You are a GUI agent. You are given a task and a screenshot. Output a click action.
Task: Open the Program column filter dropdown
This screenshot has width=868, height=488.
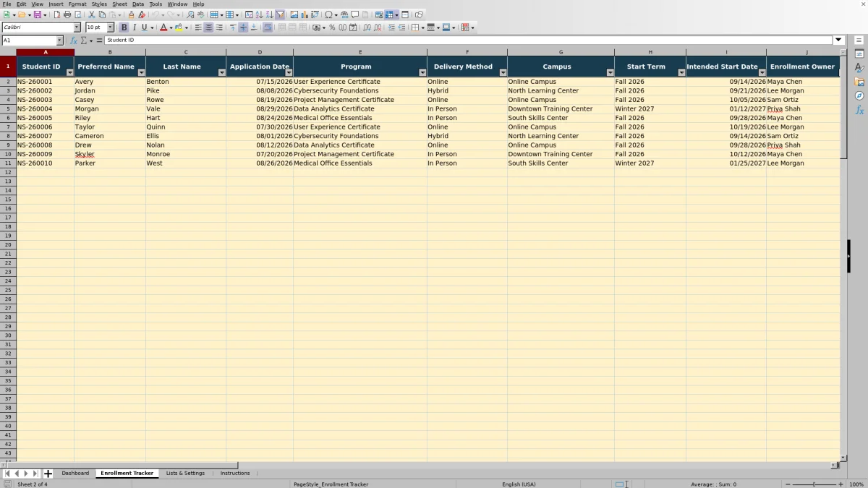(422, 72)
